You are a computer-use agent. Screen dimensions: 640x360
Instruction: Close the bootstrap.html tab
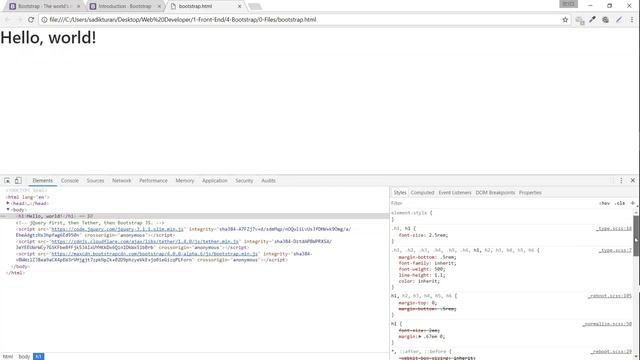pyautogui.click(x=240, y=6)
